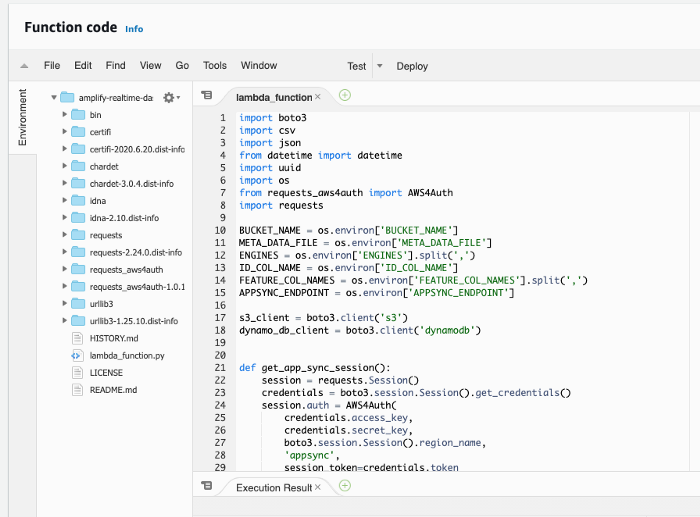
Task: Select the amplify-realtime-da root folder icon
Action: [67, 97]
